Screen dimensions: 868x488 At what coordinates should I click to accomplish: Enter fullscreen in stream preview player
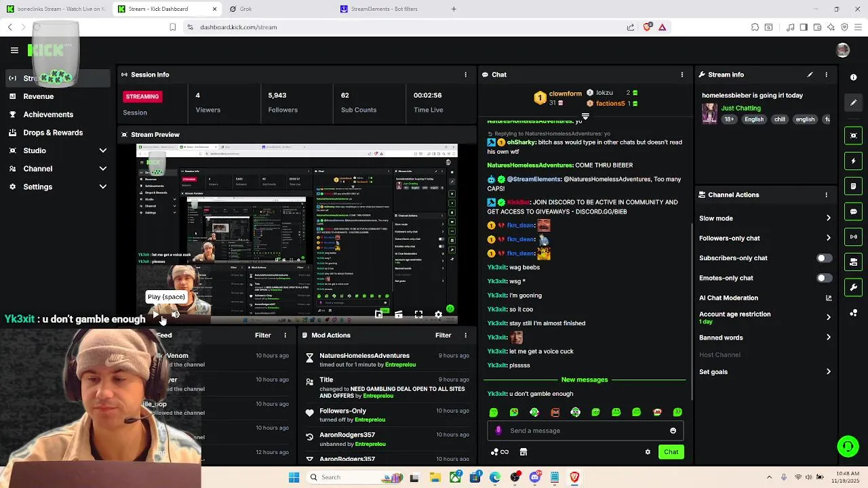418,314
